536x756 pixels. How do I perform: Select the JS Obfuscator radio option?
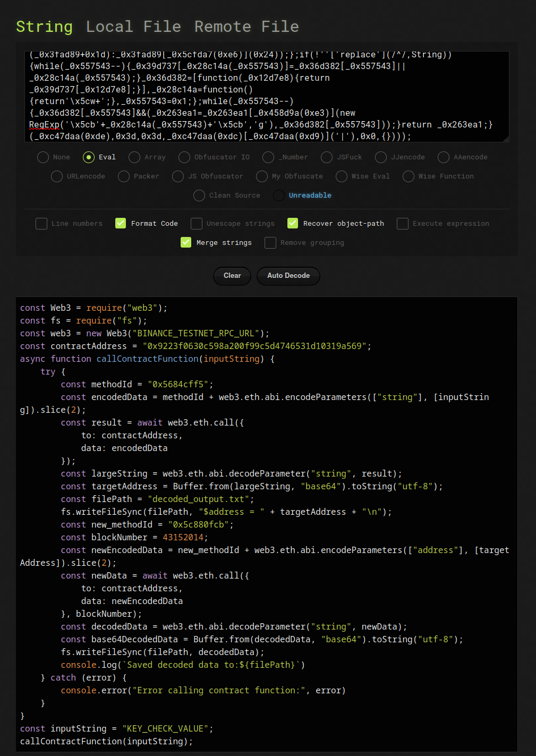[x=178, y=176]
